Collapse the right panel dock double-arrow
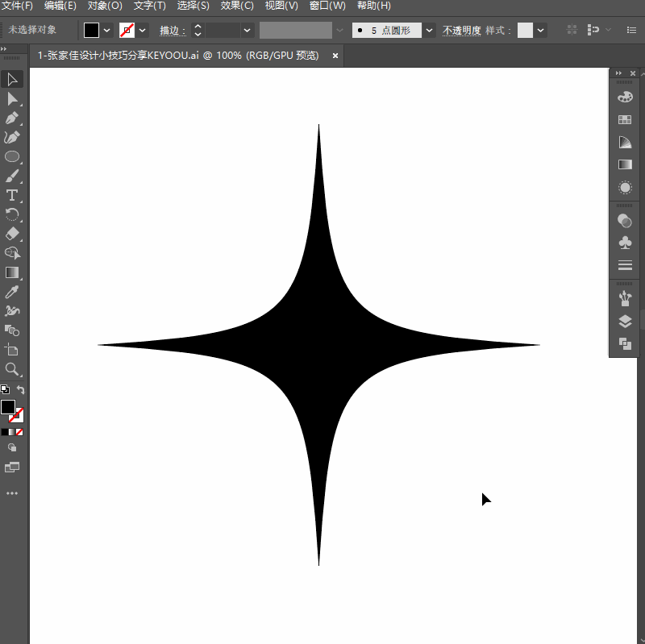 point(618,73)
